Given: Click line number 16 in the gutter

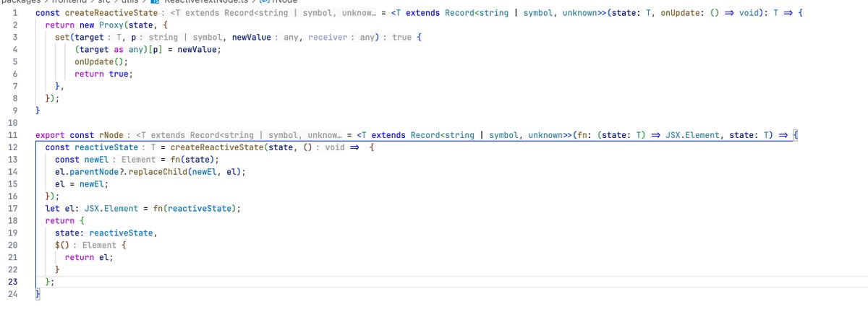Looking at the screenshot, I should pyautogui.click(x=13, y=196).
